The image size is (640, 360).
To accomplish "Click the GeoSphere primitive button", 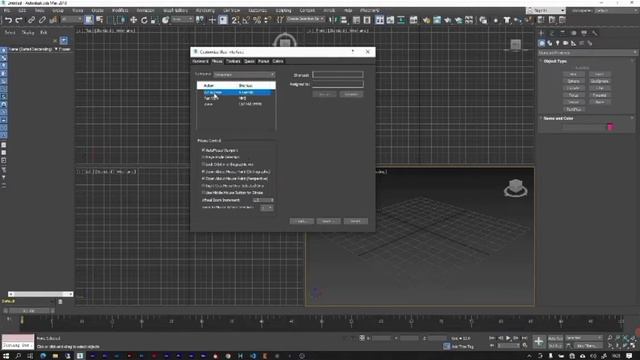I will 599,81.
